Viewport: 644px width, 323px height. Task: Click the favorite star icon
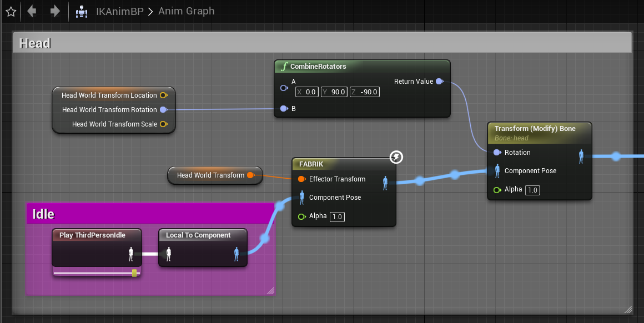pyautogui.click(x=11, y=12)
